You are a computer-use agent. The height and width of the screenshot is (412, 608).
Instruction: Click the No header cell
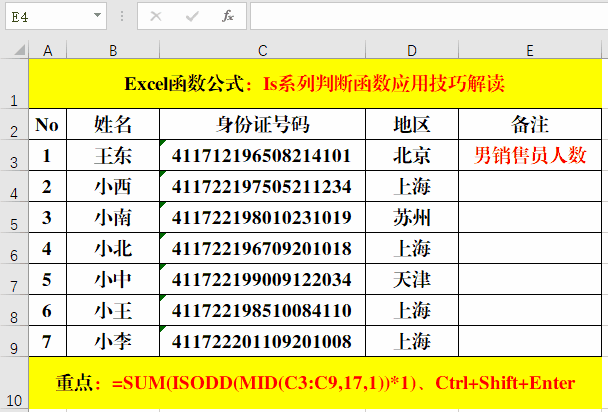pyautogui.click(x=48, y=124)
